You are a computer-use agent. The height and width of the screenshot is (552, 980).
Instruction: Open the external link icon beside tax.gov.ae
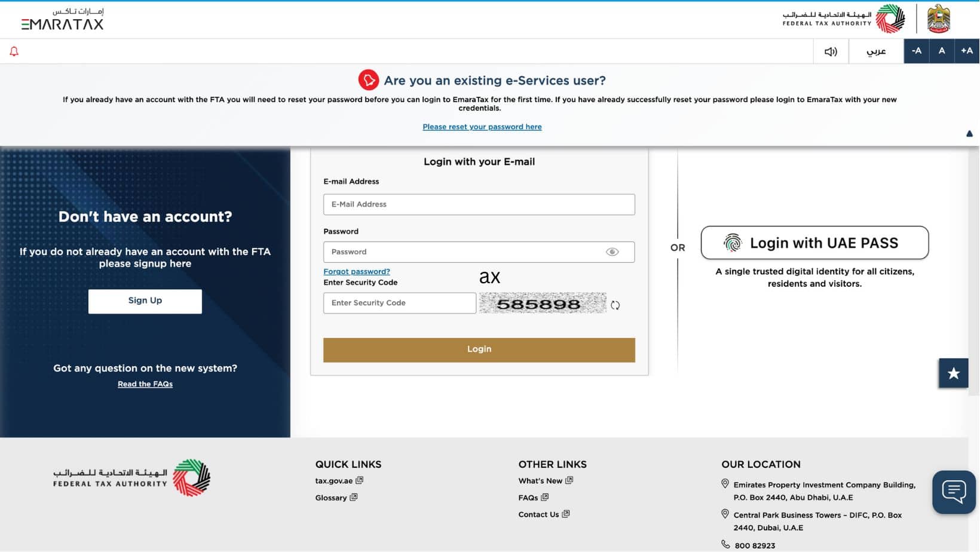point(359,480)
